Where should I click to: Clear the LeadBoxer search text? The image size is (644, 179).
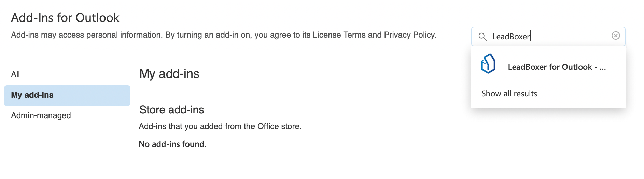pos(615,36)
